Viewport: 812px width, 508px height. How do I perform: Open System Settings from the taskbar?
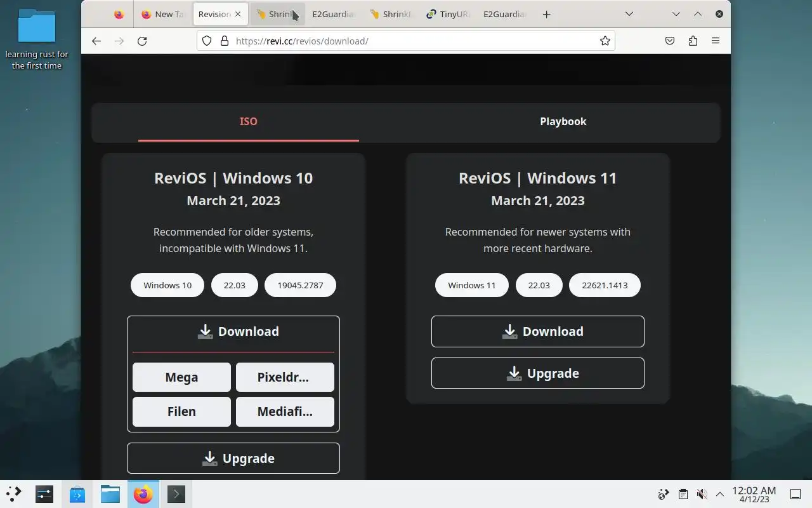click(x=44, y=494)
